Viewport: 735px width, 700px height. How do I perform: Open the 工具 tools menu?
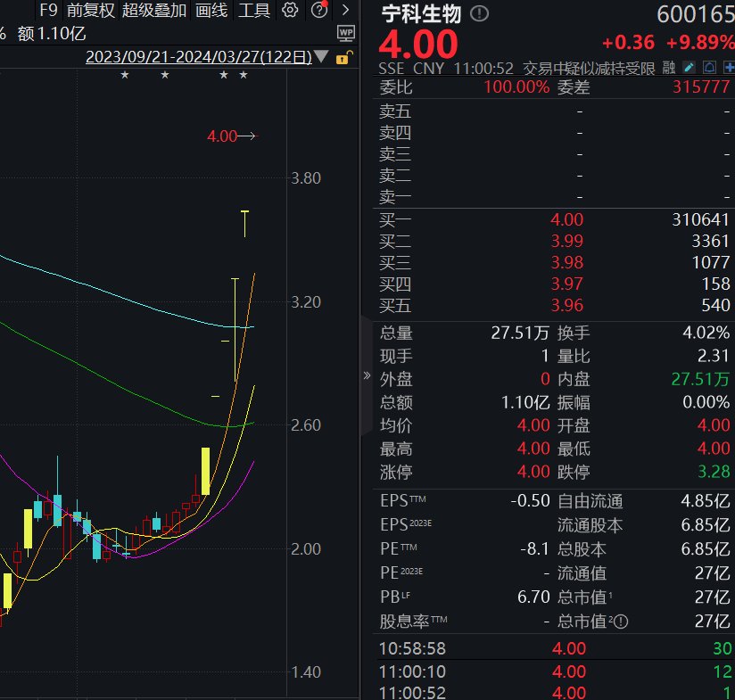[254, 10]
